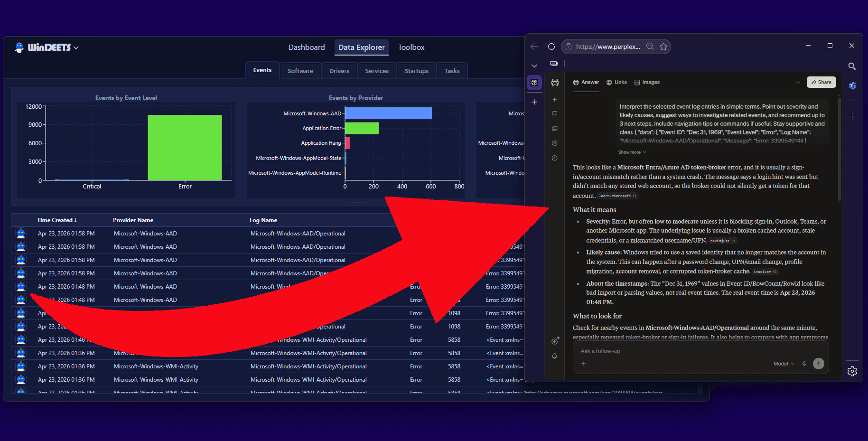Sort events by Time Created column

click(x=57, y=220)
